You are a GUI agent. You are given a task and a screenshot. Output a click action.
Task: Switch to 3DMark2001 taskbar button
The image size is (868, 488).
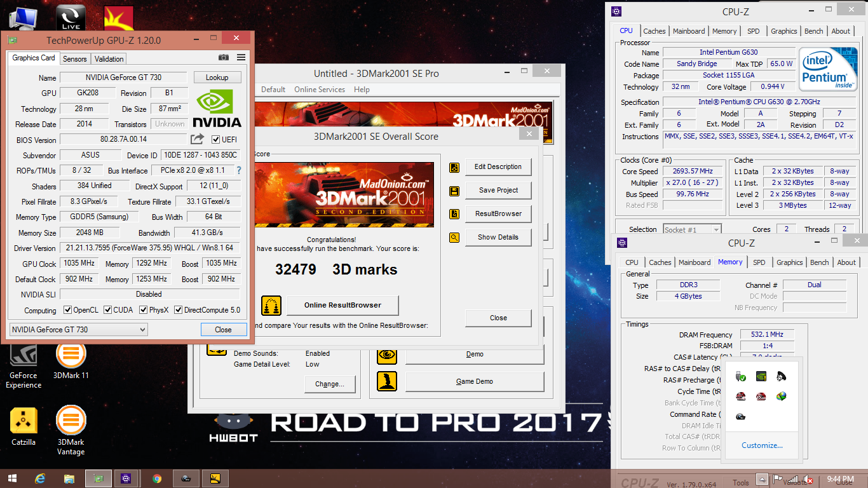[x=215, y=478]
